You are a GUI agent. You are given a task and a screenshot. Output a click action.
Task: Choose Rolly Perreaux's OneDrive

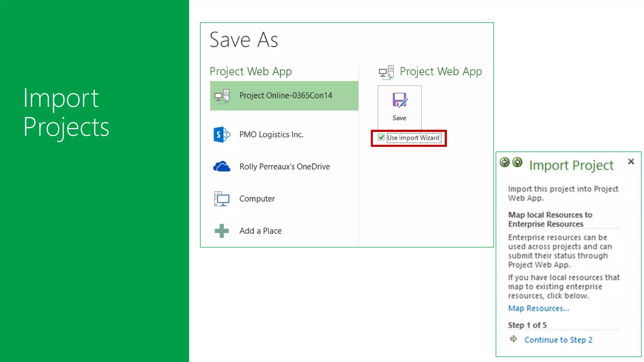pyautogui.click(x=285, y=167)
